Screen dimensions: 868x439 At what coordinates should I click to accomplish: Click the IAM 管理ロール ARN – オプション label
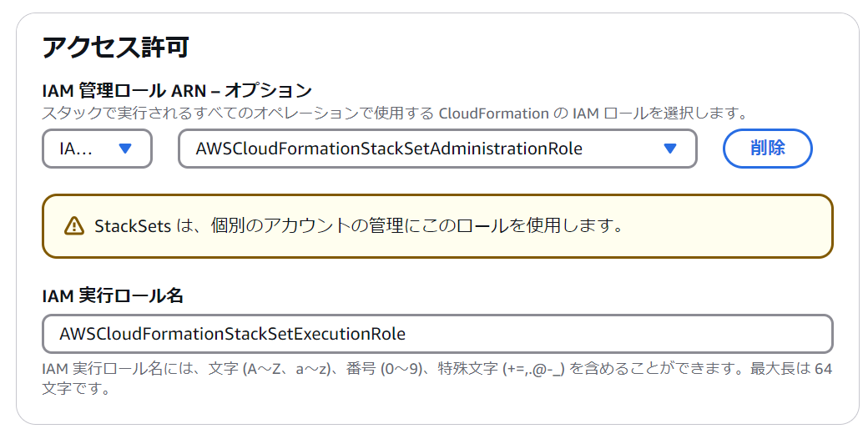pos(177,90)
